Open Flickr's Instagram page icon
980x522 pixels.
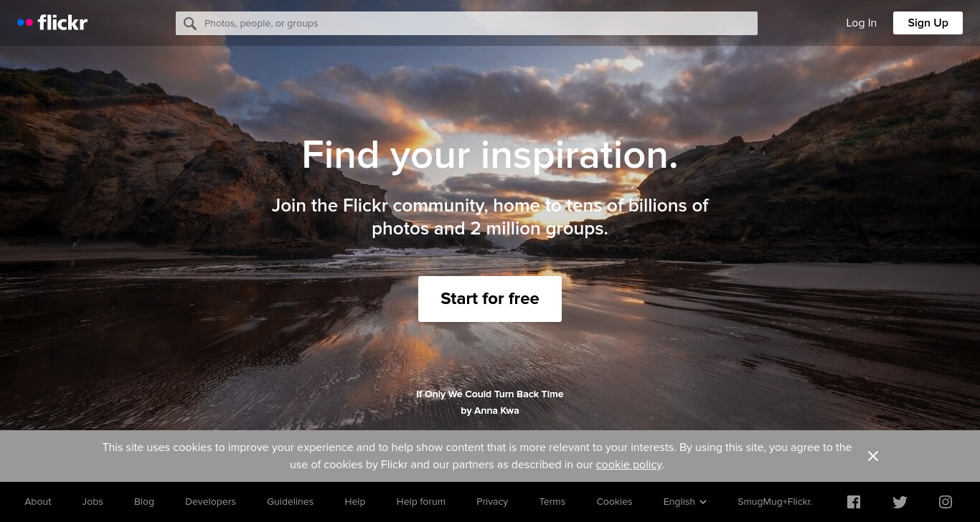point(946,502)
